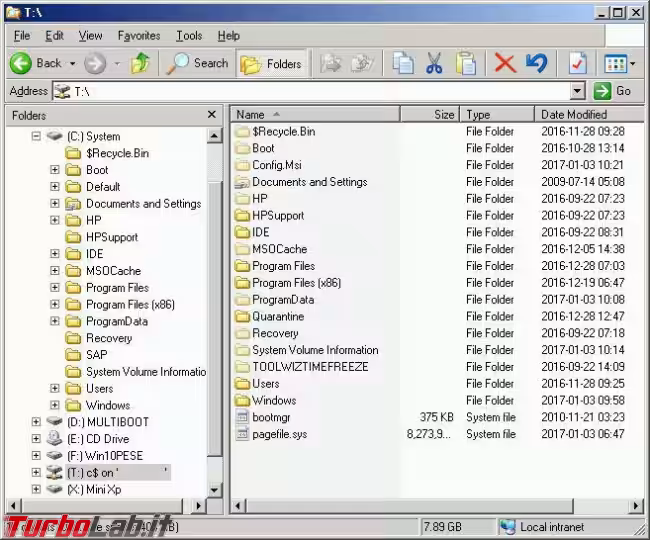This screenshot has width=650, height=540.
Task: Select the TOOLWIZTIMEFREEZE folder icon
Action: click(242, 367)
